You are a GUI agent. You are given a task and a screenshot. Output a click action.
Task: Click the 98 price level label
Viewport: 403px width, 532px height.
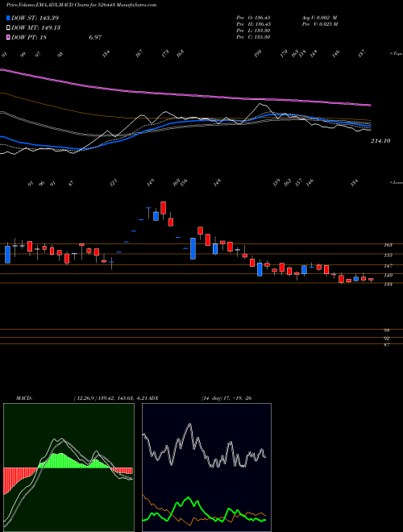[x=386, y=330]
